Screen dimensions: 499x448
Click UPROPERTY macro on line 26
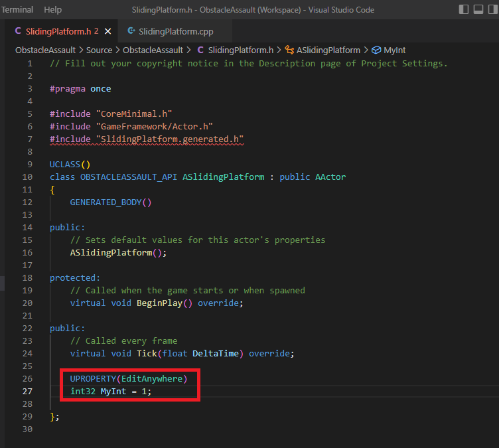94,378
